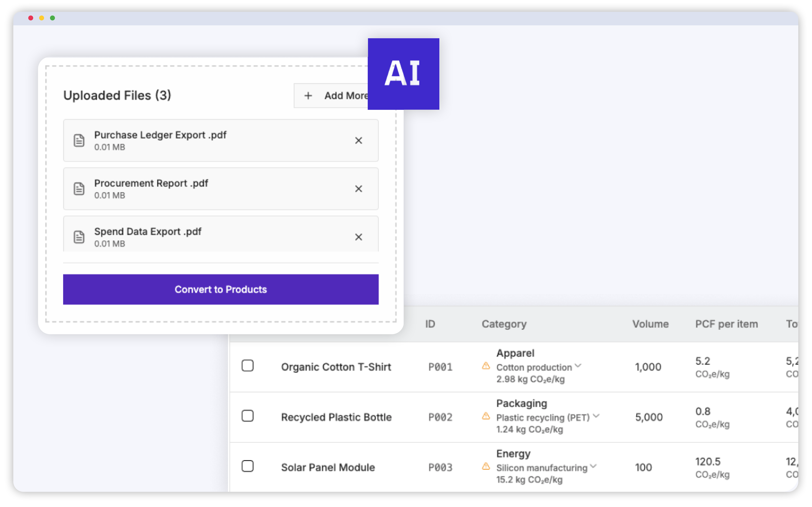This screenshot has height=507, width=812.
Task: Click the warning icon next to Cotton production
Action: 486,366
